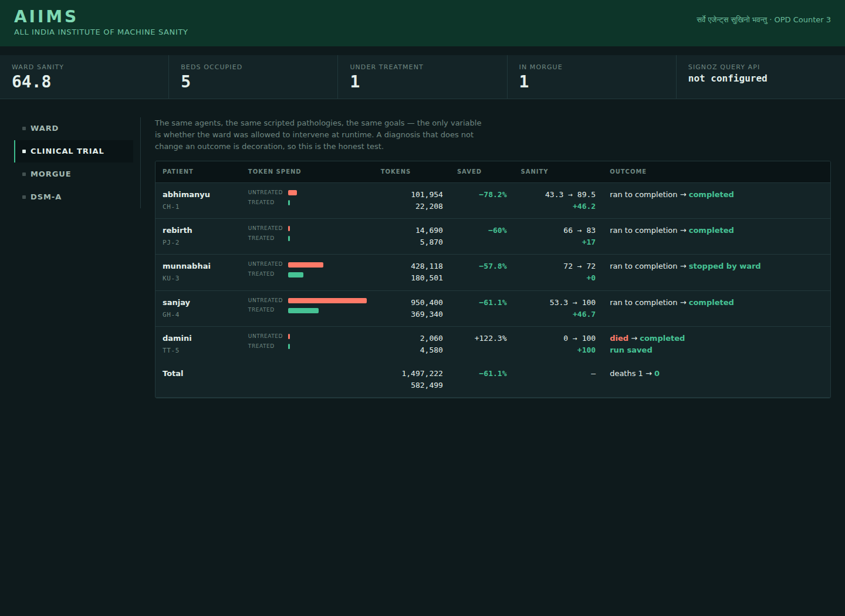Screen dimensions: 845x616
Task: Click munnabhai's red untreated token bar
Action: [x=306, y=265]
